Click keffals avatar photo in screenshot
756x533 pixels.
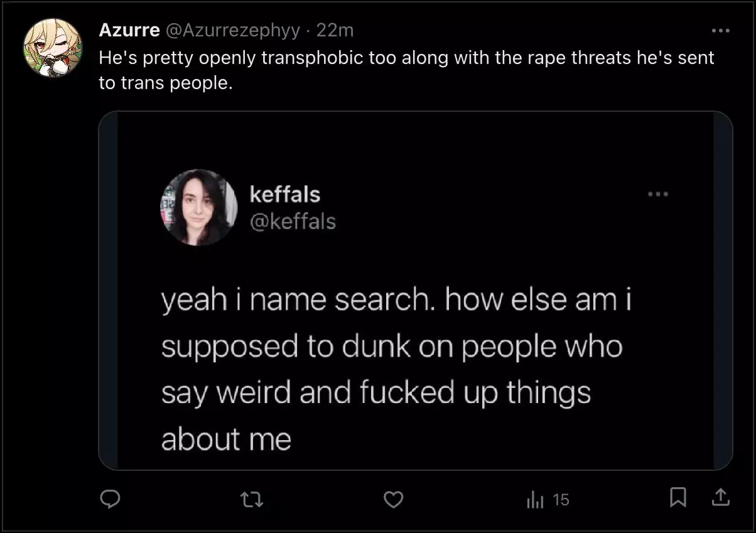pyautogui.click(x=200, y=207)
